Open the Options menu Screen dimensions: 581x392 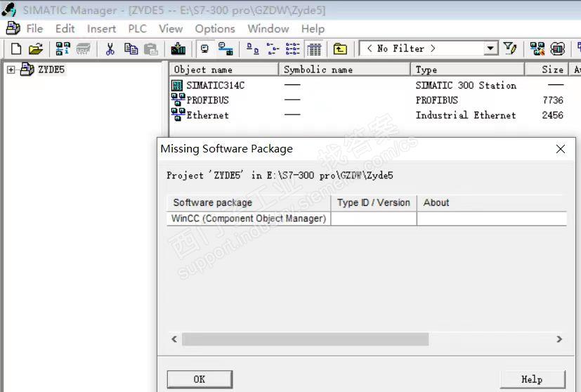215,29
